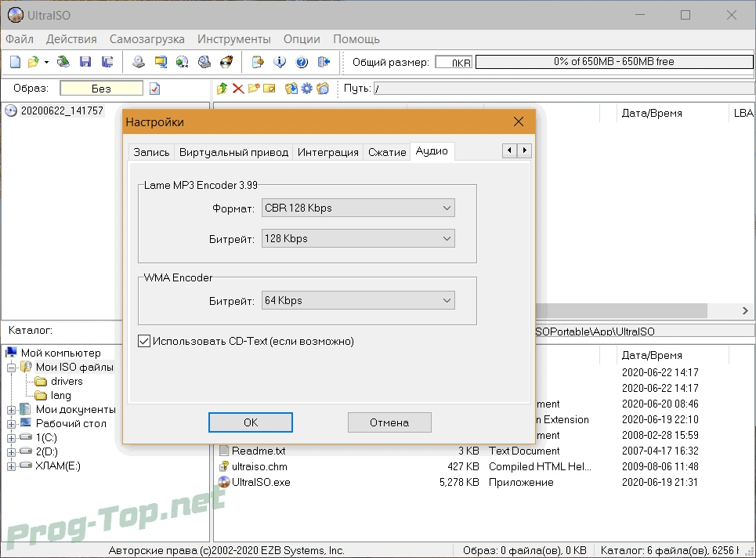Open the Самозагрузка menu
The image size is (756, 558).
point(147,39)
